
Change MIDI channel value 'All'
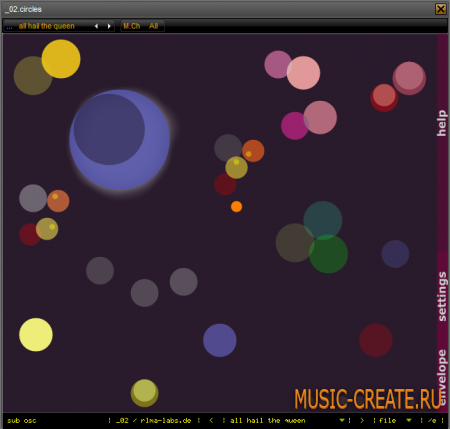point(154,26)
